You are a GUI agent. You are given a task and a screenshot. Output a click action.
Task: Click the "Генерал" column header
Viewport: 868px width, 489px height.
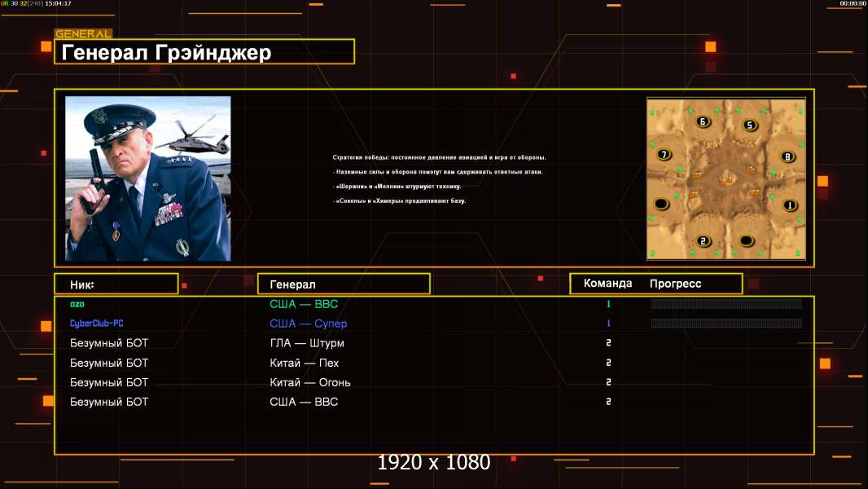[x=344, y=284]
